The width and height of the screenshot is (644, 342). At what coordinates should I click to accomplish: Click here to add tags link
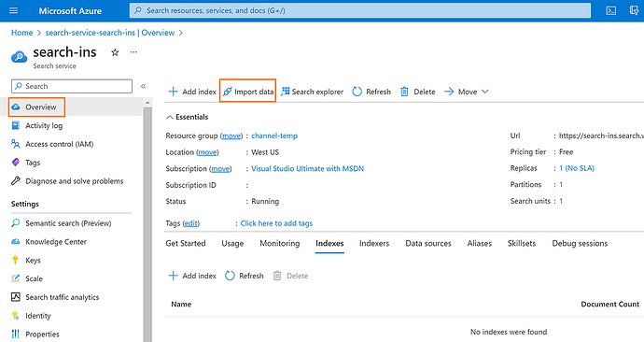[276, 223]
